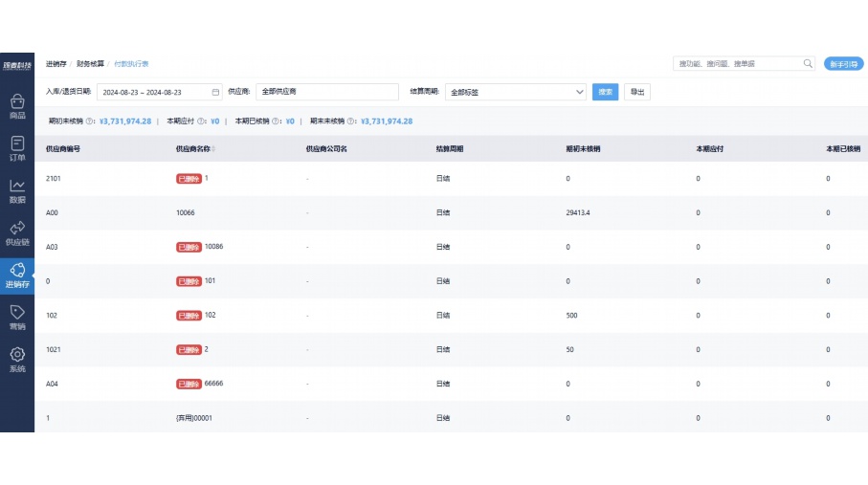
Task: Open the 商品 (Products) sidebar icon
Action: (x=17, y=103)
